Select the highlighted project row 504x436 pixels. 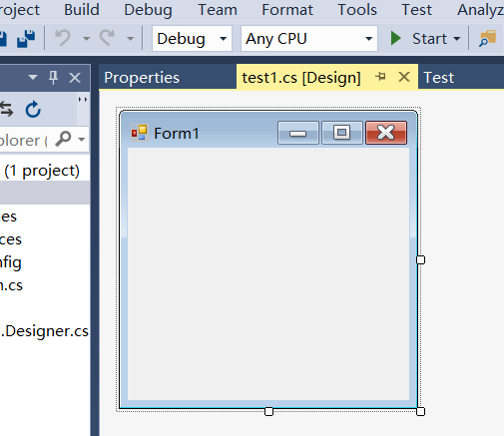click(x=45, y=193)
